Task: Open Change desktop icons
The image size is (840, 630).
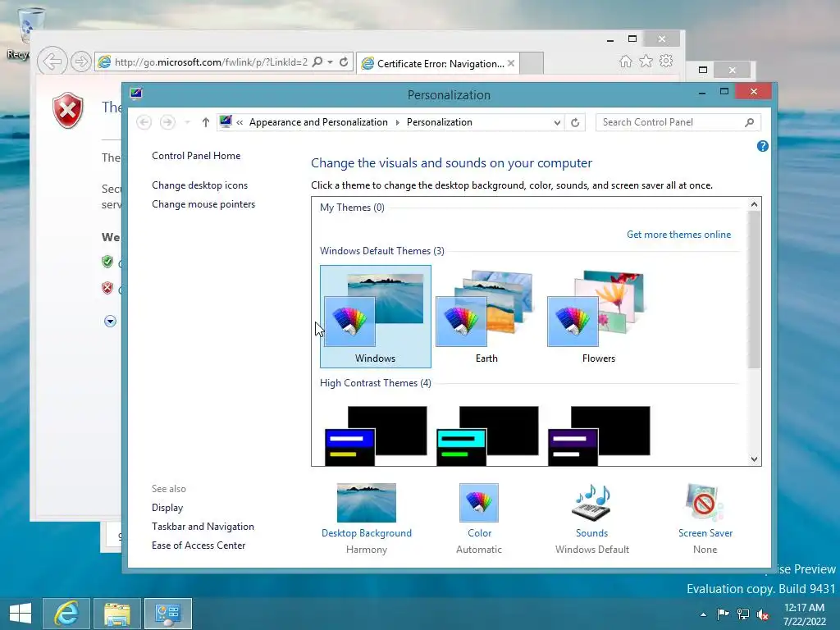Action: [199, 185]
